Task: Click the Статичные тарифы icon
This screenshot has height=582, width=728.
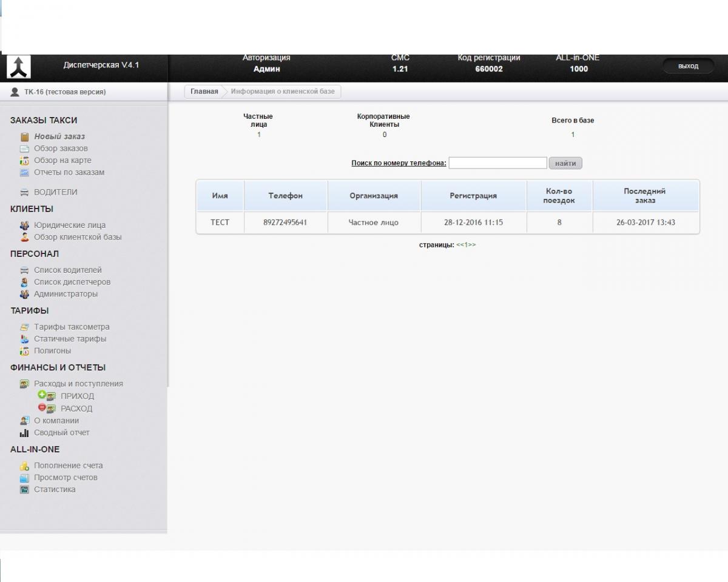Action: 24,339
